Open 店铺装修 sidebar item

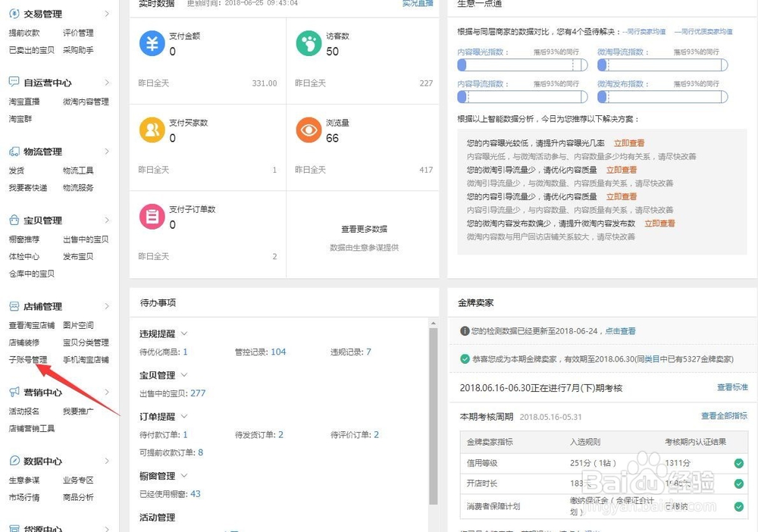tap(24, 343)
